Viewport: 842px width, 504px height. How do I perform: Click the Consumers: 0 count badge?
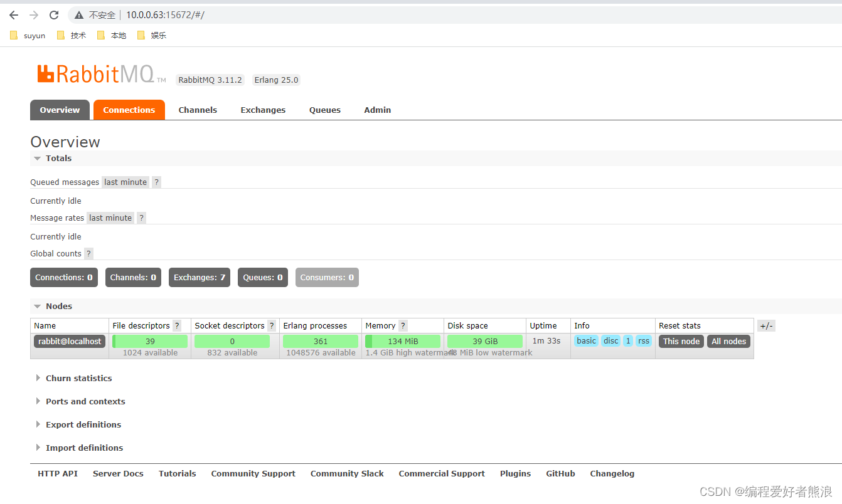click(327, 278)
